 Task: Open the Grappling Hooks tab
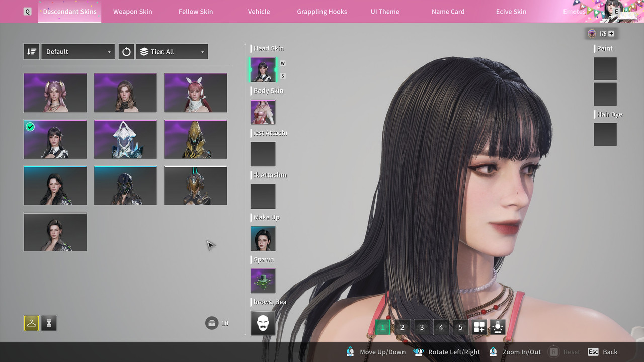pos(322,11)
